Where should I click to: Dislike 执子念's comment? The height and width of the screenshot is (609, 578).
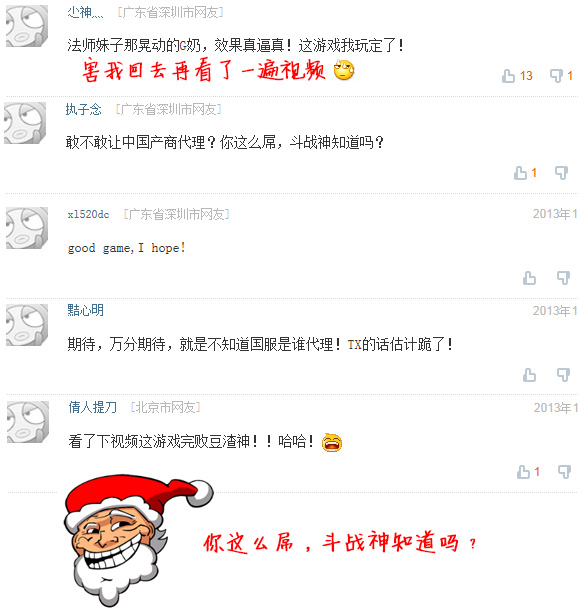tap(562, 173)
